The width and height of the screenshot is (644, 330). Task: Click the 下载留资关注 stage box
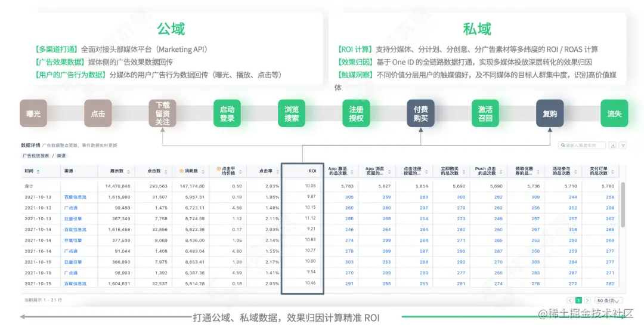click(163, 113)
